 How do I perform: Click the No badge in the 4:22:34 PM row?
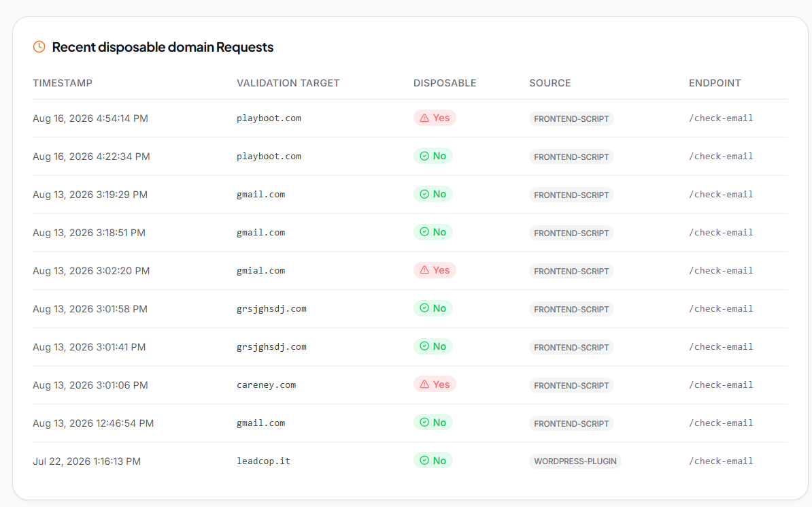[433, 156]
